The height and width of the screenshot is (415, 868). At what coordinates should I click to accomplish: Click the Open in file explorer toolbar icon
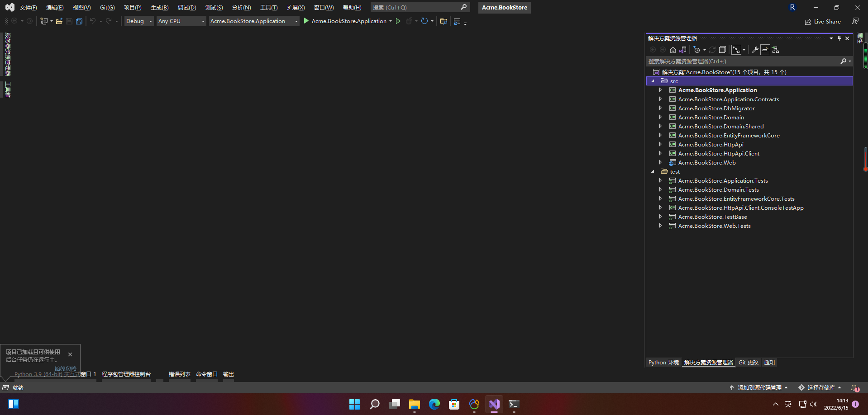[x=444, y=21]
